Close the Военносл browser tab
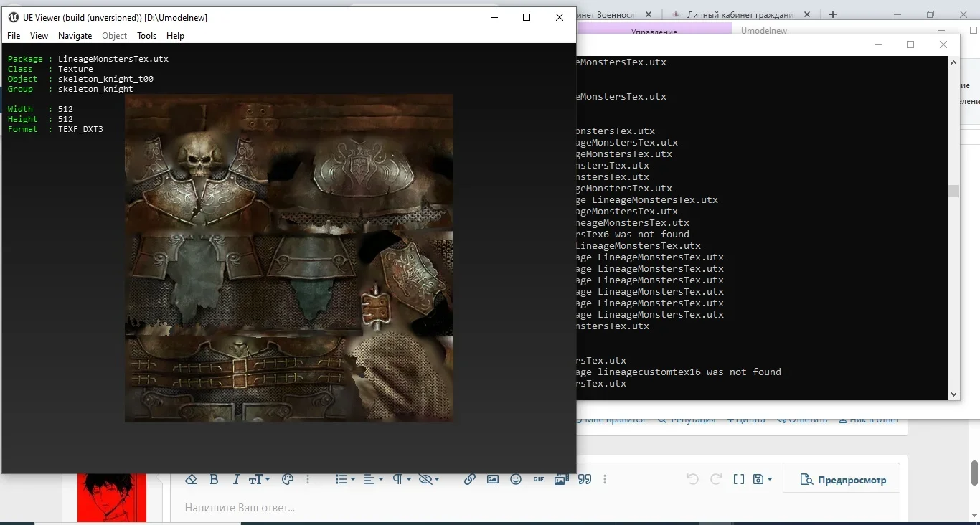Image resolution: width=980 pixels, height=525 pixels. coord(649,14)
